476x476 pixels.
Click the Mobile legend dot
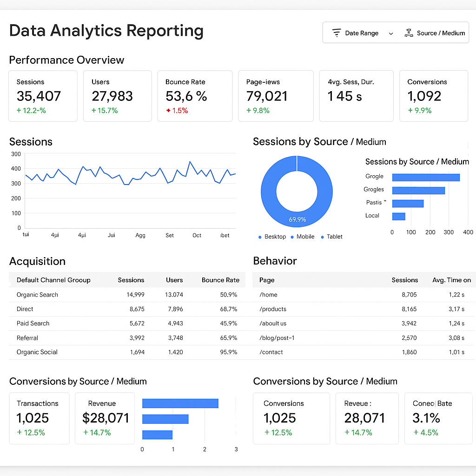click(x=292, y=237)
